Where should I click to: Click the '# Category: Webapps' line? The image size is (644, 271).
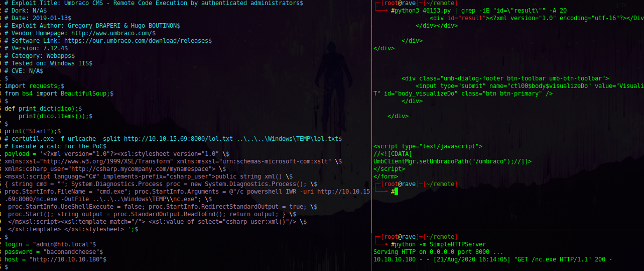coord(40,56)
